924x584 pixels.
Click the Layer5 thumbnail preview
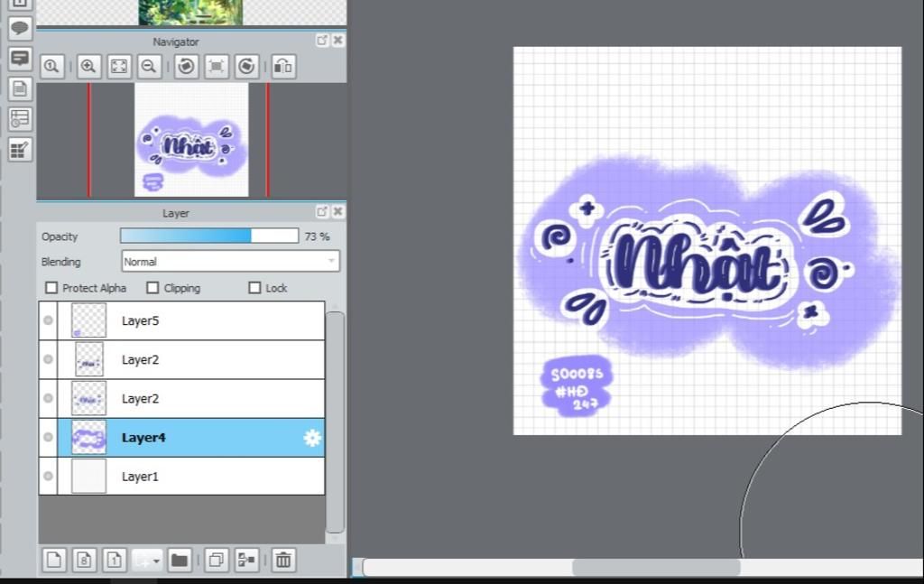(x=89, y=320)
